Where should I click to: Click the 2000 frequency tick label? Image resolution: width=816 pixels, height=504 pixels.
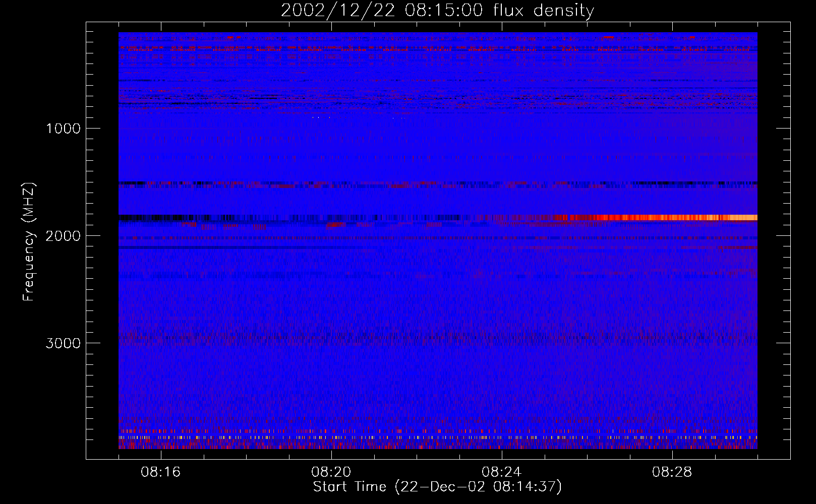tap(63, 236)
